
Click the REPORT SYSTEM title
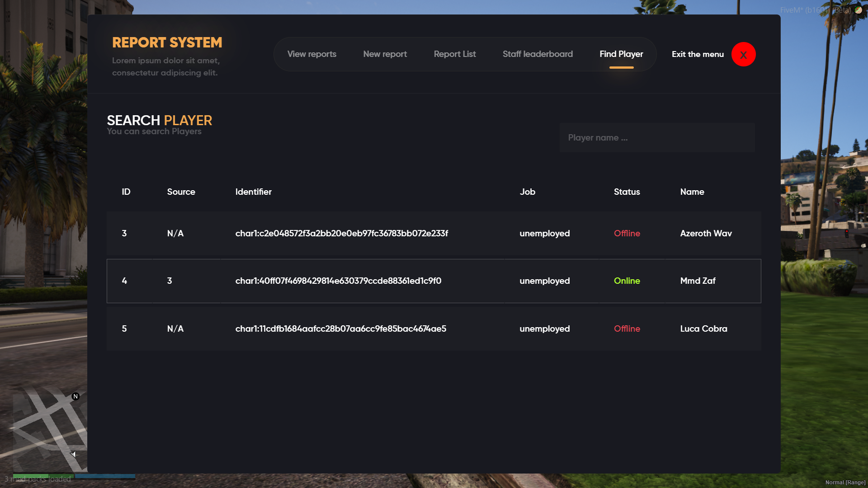point(167,42)
